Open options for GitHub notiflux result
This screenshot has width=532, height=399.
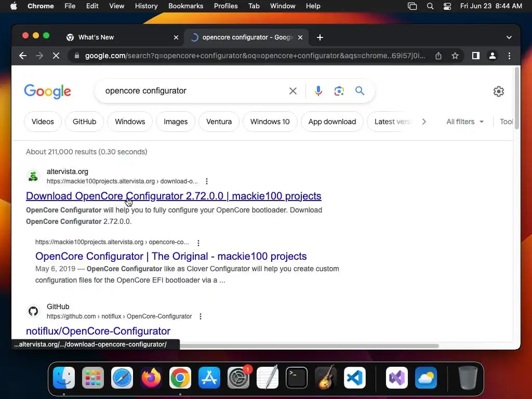click(201, 316)
